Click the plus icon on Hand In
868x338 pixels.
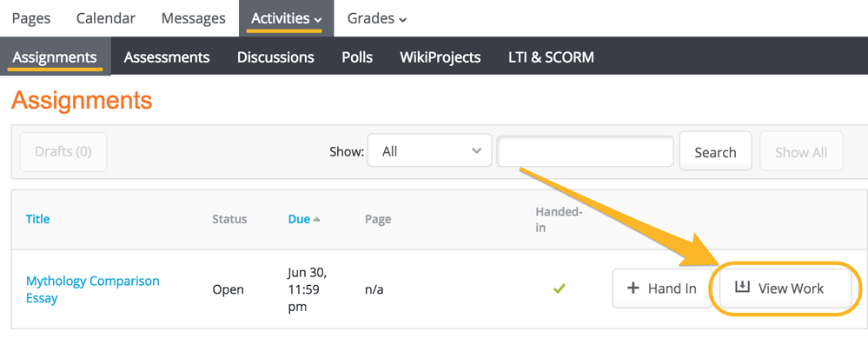633,288
